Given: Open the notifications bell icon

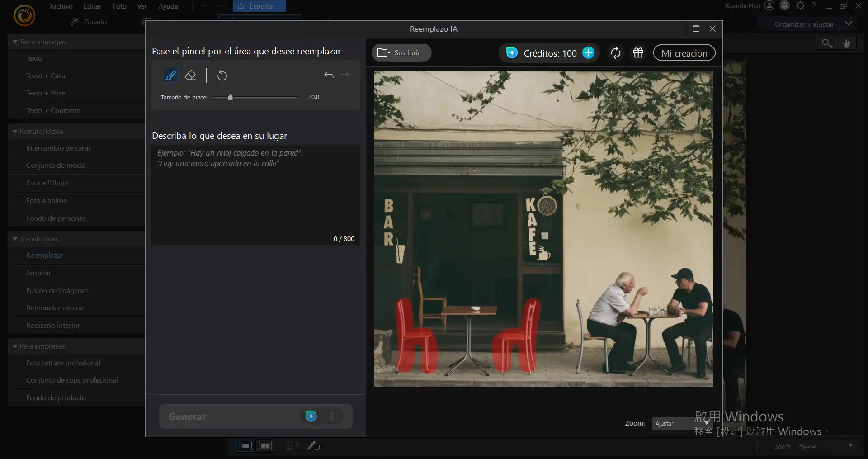Looking at the screenshot, I should pyautogui.click(x=785, y=5).
